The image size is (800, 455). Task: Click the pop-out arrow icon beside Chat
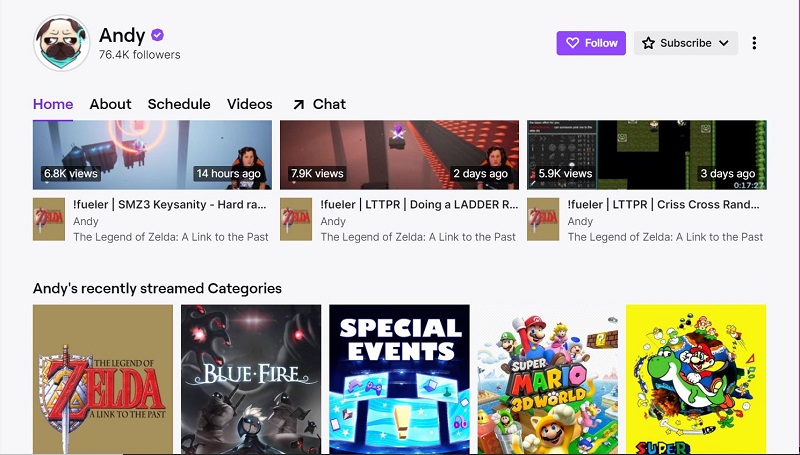(298, 105)
